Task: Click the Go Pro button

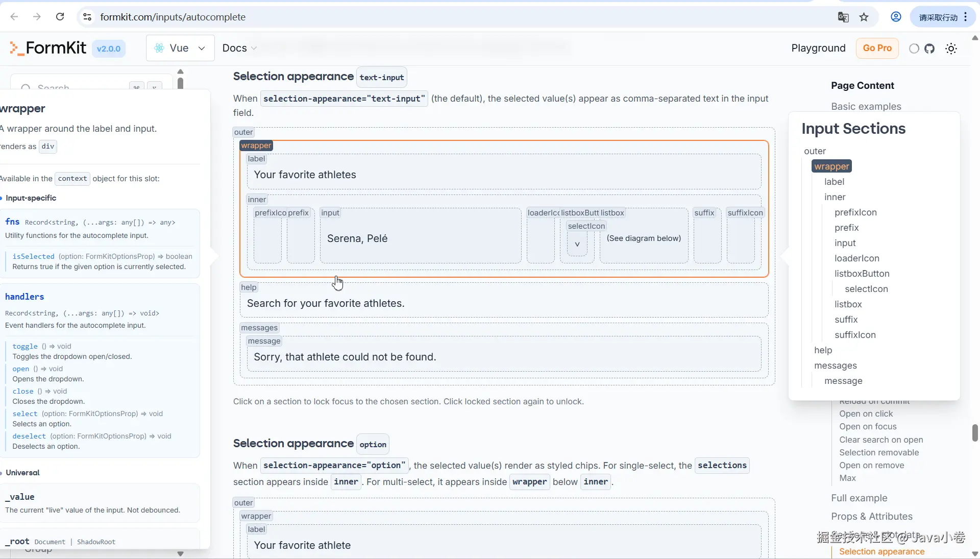Action: 877,48
